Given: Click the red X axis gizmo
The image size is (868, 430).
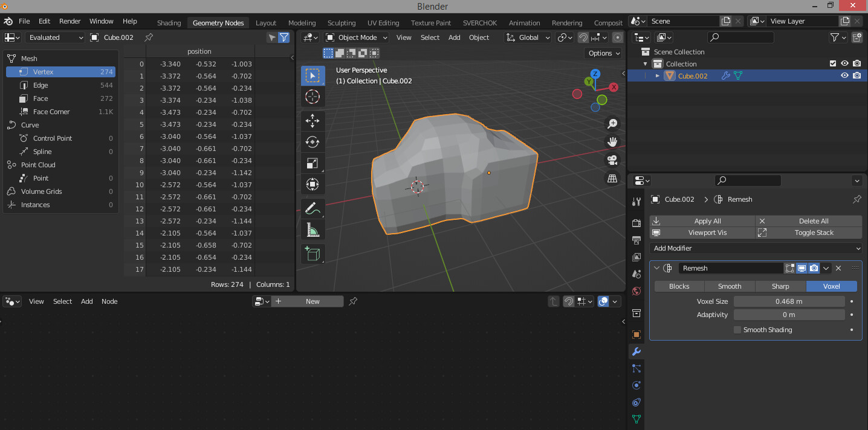Looking at the screenshot, I should click(x=614, y=87).
